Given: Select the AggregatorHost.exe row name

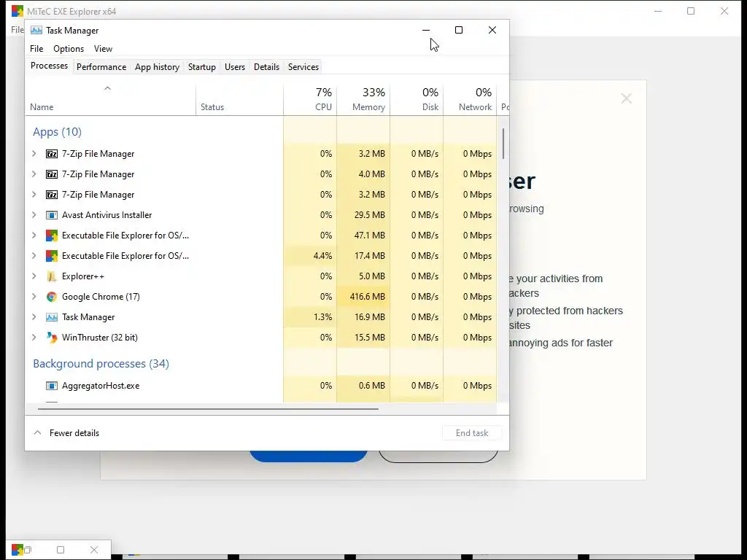Looking at the screenshot, I should (x=101, y=386).
